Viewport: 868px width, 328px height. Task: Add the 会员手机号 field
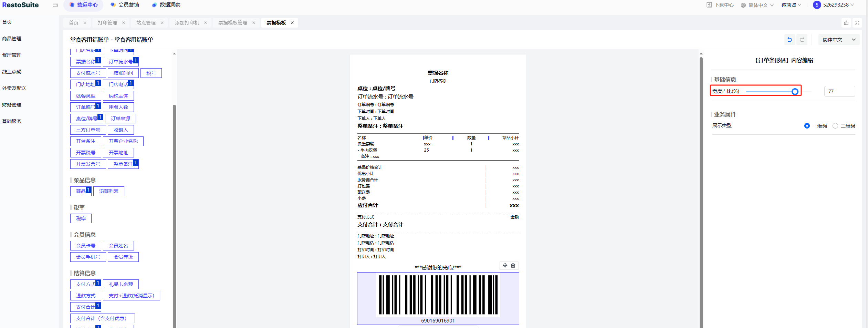tap(88, 257)
